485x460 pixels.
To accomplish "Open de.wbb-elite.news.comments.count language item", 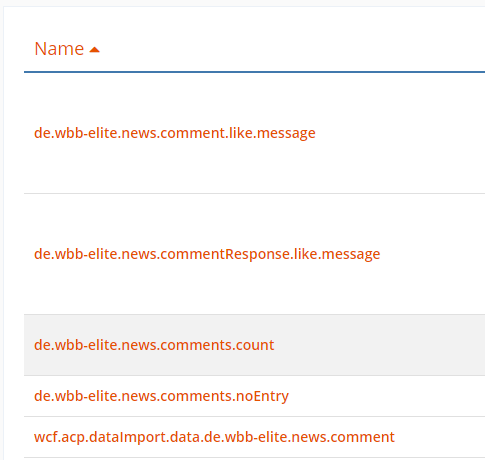I will click(154, 345).
